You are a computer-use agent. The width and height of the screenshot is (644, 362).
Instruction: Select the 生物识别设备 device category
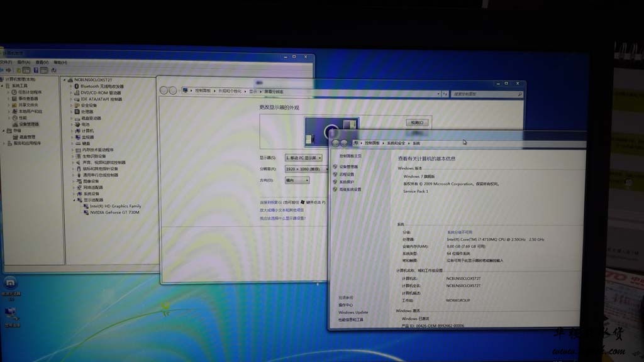[x=94, y=156]
